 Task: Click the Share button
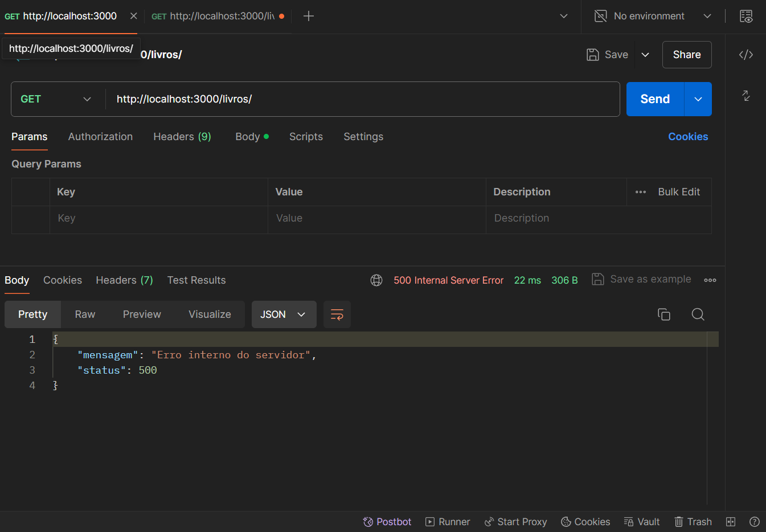[x=687, y=55]
